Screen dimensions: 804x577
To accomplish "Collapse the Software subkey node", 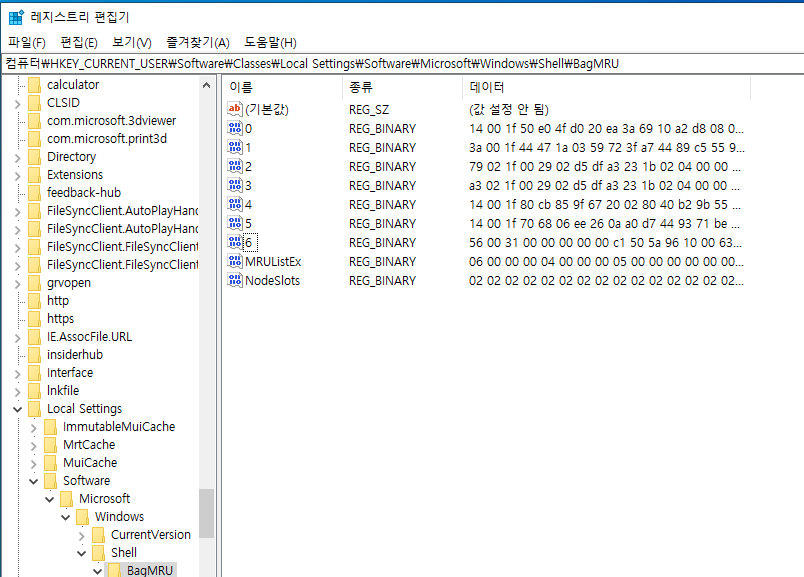I will pyautogui.click(x=33, y=481).
